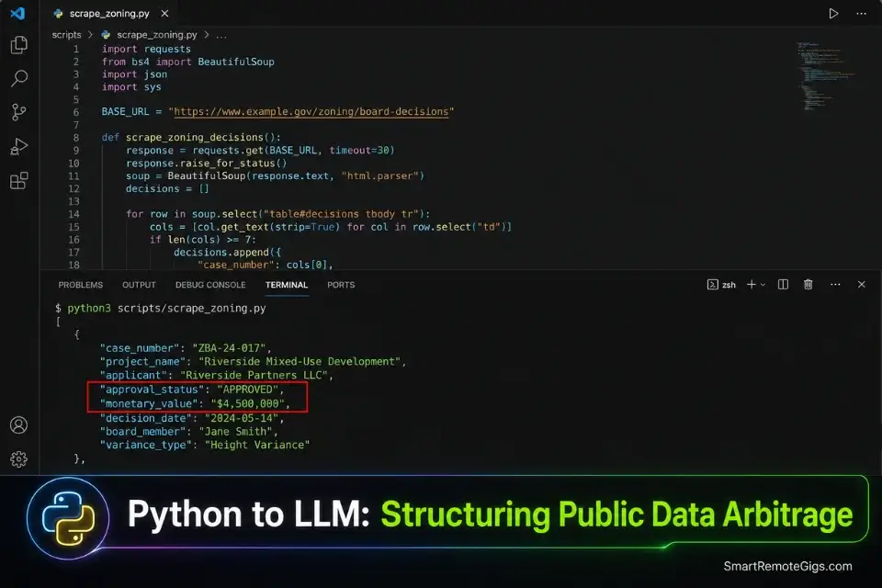
Task: Click the VS Code logo icon
Action: [17, 12]
